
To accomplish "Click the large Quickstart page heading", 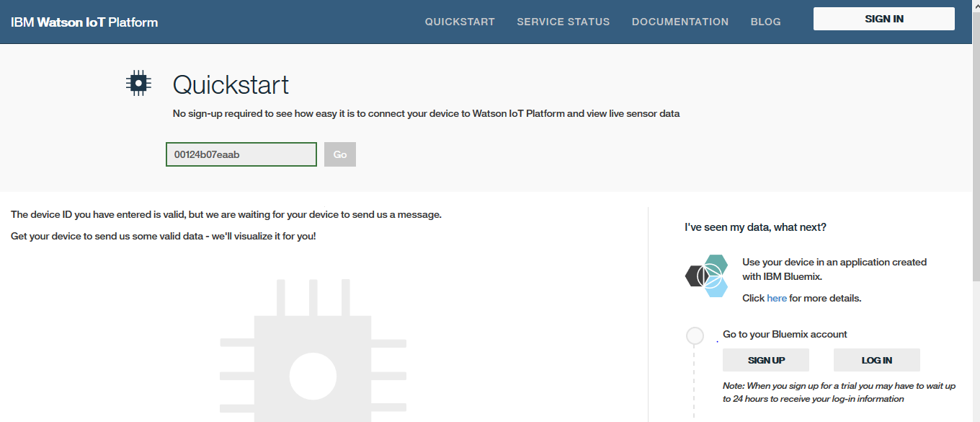I will pos(231,85).
